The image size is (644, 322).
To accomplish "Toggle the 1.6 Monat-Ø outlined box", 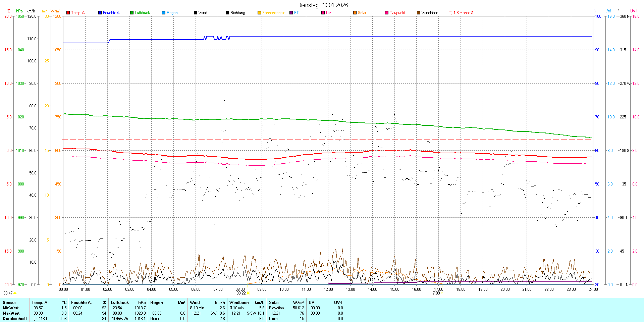I will 450,13.
